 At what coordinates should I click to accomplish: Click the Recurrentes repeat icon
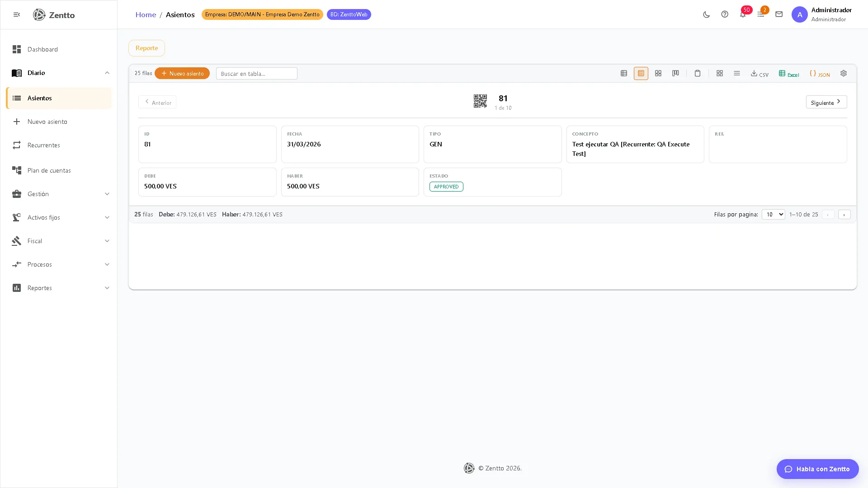point(17,145)
